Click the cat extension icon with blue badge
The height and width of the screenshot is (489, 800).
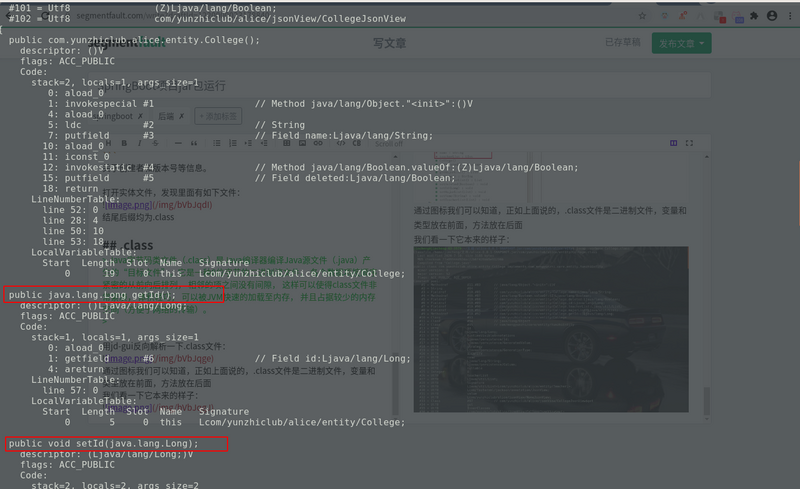tap(738, 17)
